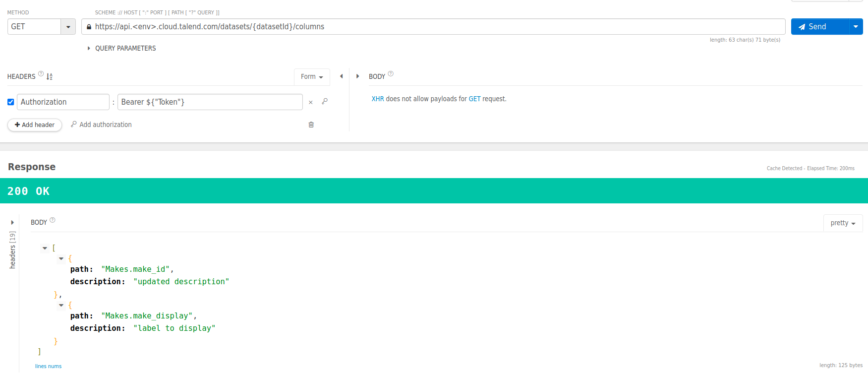Click the request BODY help icon
868x376 pixels.
(x=391, y=74)
